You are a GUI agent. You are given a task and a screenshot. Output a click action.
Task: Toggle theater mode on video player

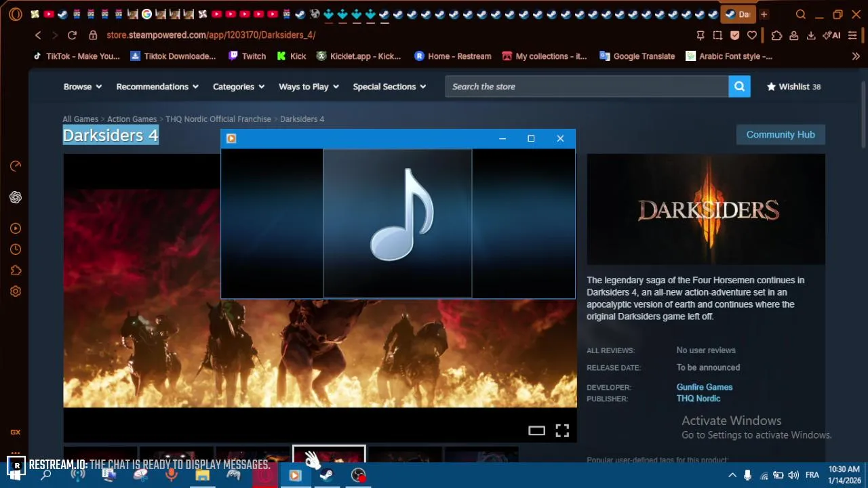click(x=536, y=430)
